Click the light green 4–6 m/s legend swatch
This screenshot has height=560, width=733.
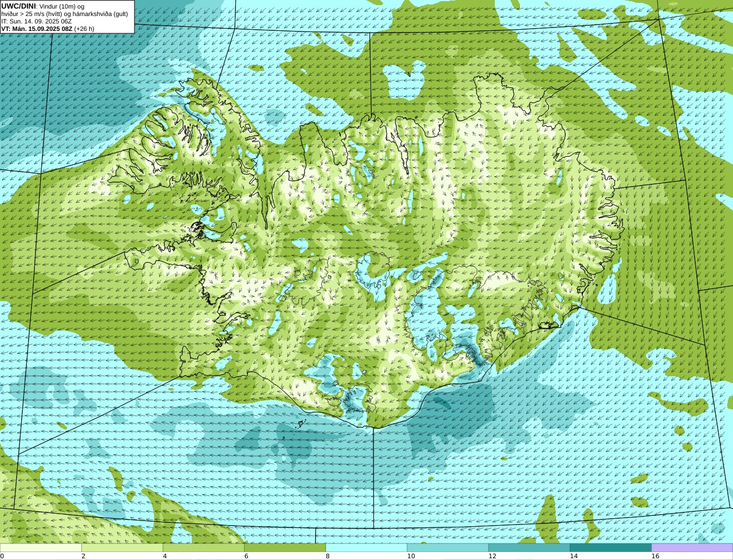(203, 547)
